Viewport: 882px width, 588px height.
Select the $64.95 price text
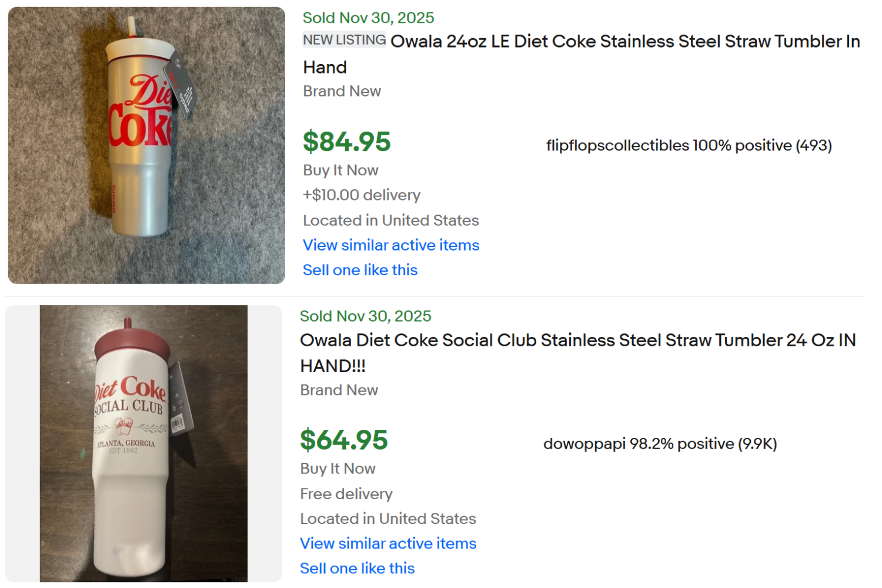click(343, 440)
